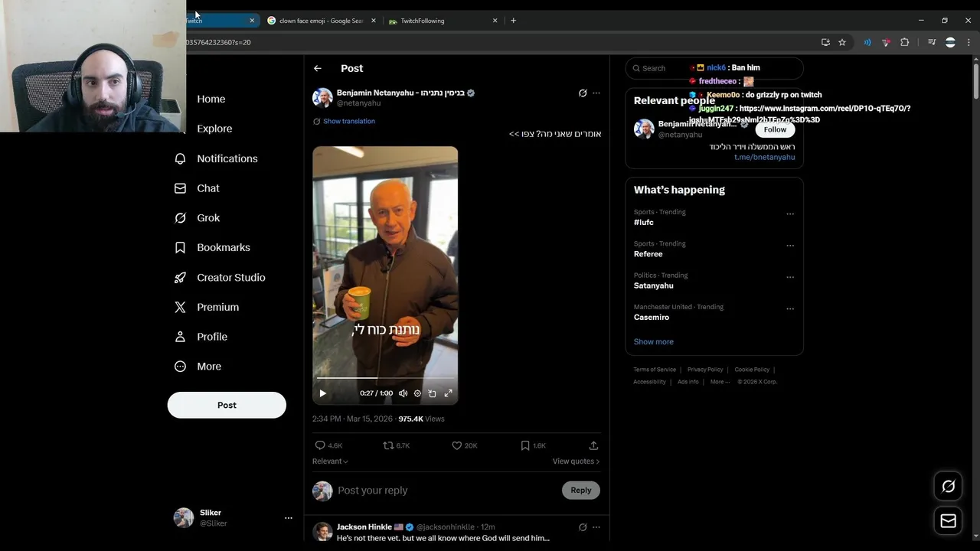980x551 pixels.
Task: Open more options for Casemiro trend
Action: tap(790, 309)
